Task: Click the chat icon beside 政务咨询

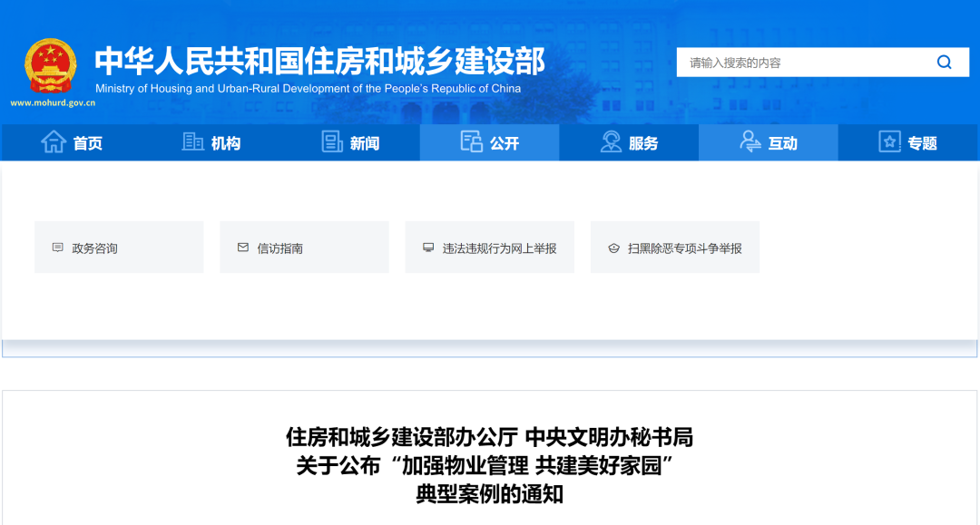Action: pyautogui.click(x=57, y=248)
